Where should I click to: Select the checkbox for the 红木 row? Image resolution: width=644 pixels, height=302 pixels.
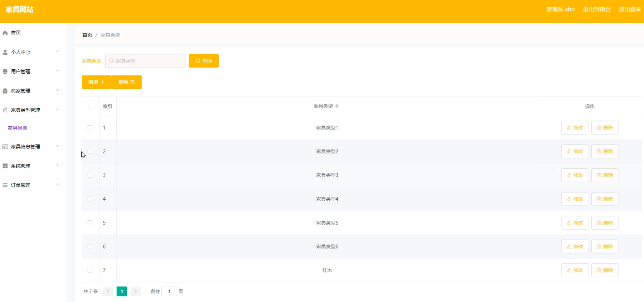pos(90,270)
